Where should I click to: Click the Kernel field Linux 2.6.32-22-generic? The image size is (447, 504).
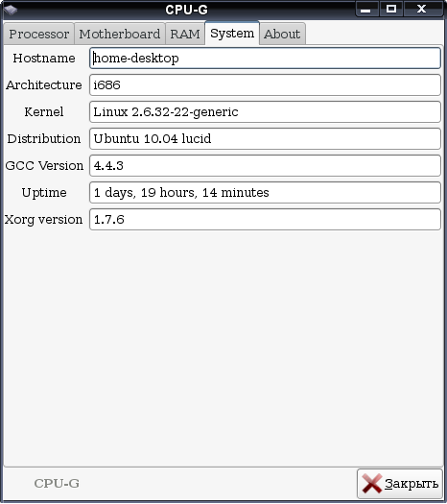click(265, 112)
